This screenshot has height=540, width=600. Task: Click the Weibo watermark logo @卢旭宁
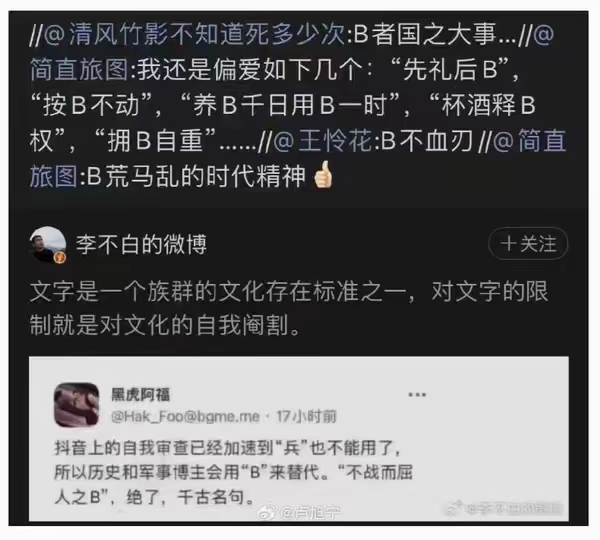(x=300, y=512)
